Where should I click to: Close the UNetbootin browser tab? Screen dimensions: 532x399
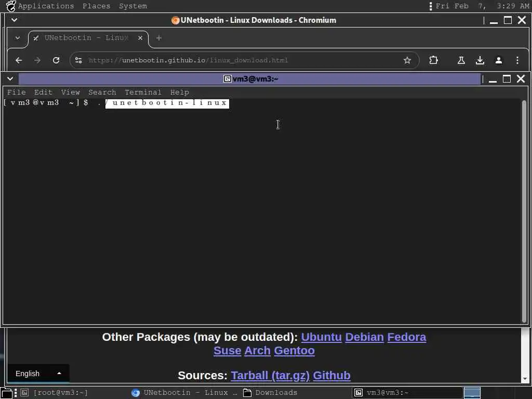point(140,38)
